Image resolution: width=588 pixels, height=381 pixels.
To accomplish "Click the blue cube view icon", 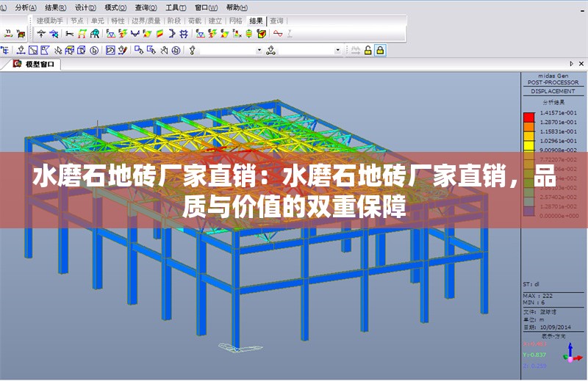I will point(82,50).
